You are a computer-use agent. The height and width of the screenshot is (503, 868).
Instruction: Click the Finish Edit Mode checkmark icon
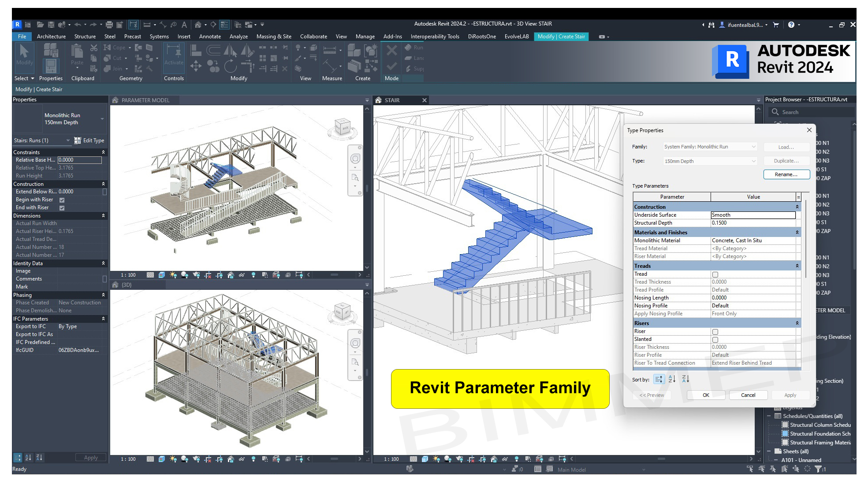click(x=391, y=66)
